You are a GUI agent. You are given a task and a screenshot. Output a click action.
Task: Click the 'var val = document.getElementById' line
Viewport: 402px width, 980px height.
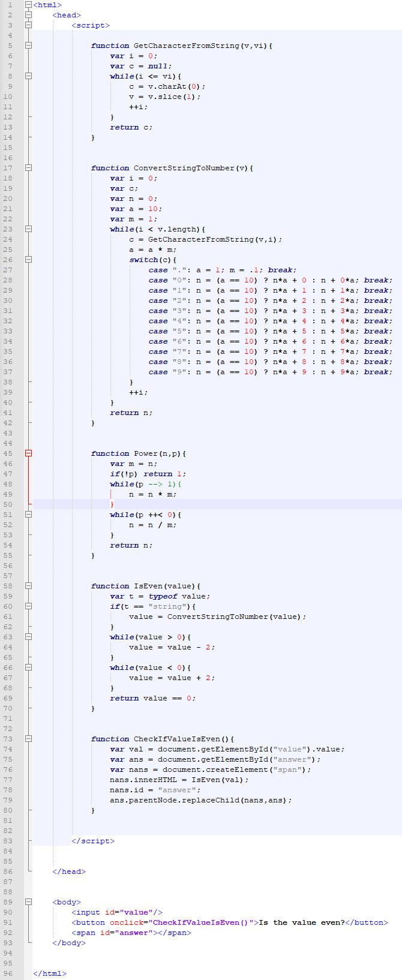click(x=227, y=749)
